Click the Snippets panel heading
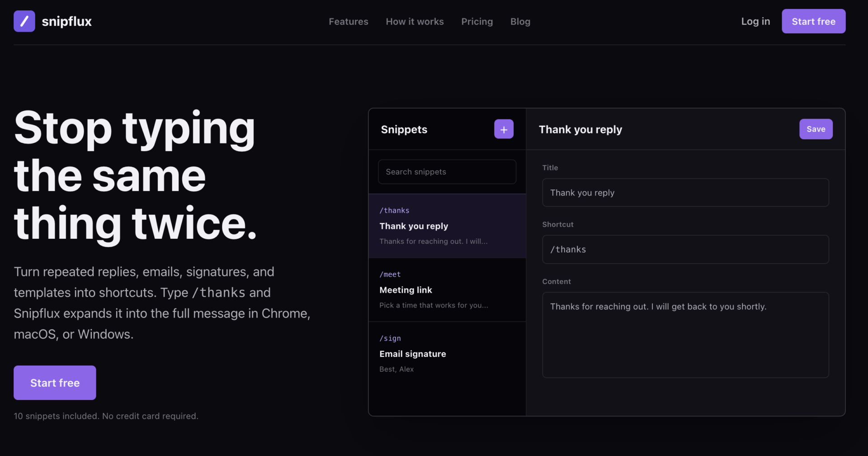The image size is (868, 456). 404,129
